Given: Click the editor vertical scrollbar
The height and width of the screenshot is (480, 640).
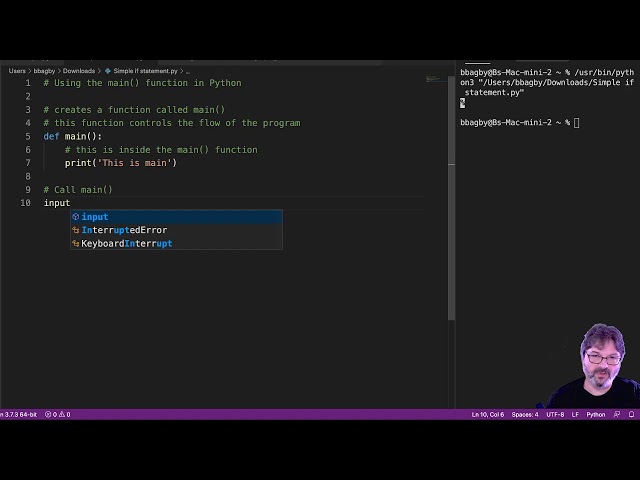Looking at the screenshot, I should 451,198.
